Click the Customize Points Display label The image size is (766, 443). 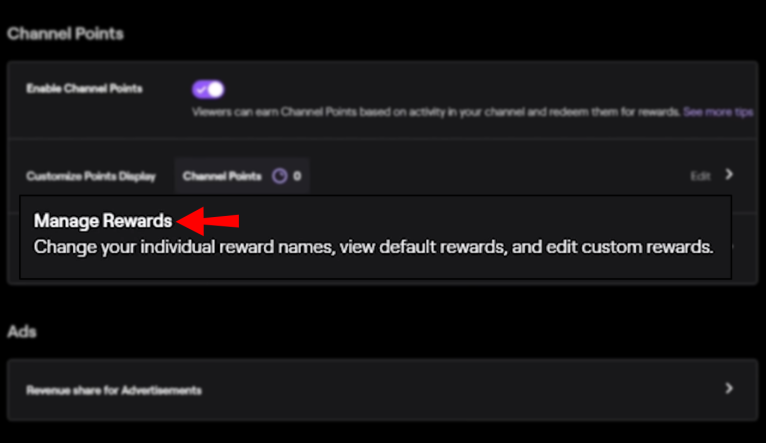(91, 176)
